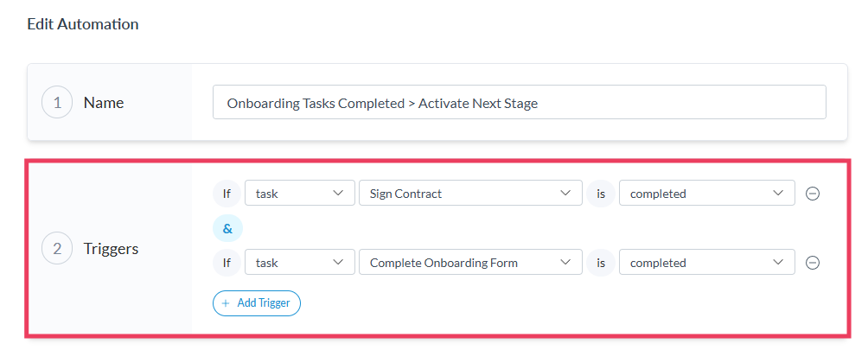
Task: Click the 'is' badge after Sign Contract
Action: [600, 194]
